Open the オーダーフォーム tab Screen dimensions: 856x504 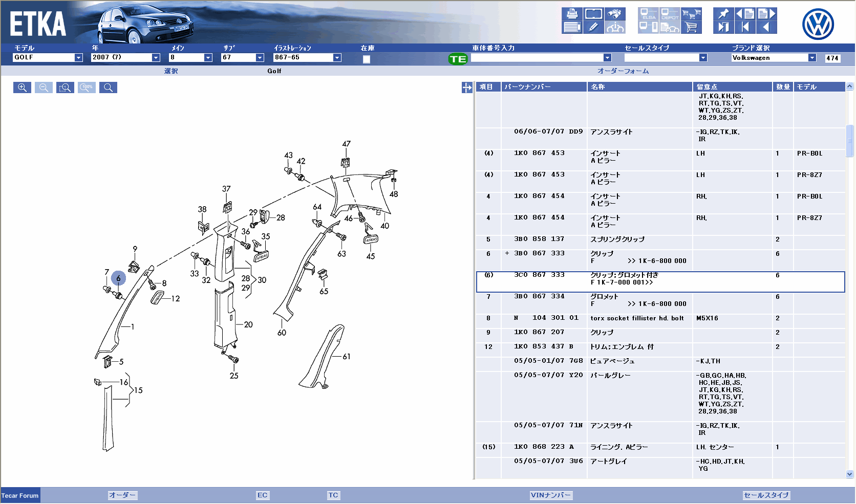point(623,71)
